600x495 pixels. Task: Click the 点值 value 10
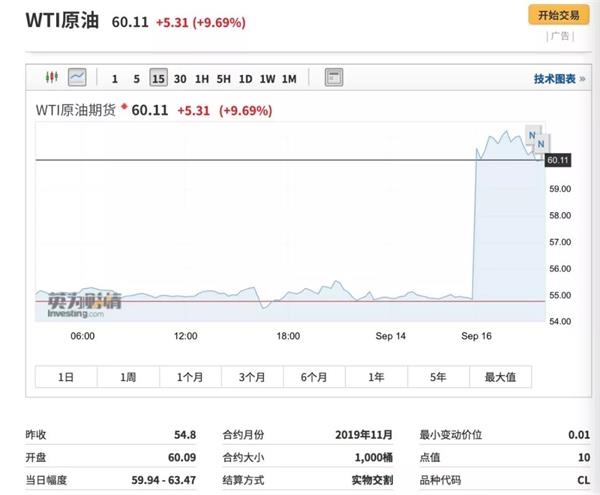tap(584, 457)
